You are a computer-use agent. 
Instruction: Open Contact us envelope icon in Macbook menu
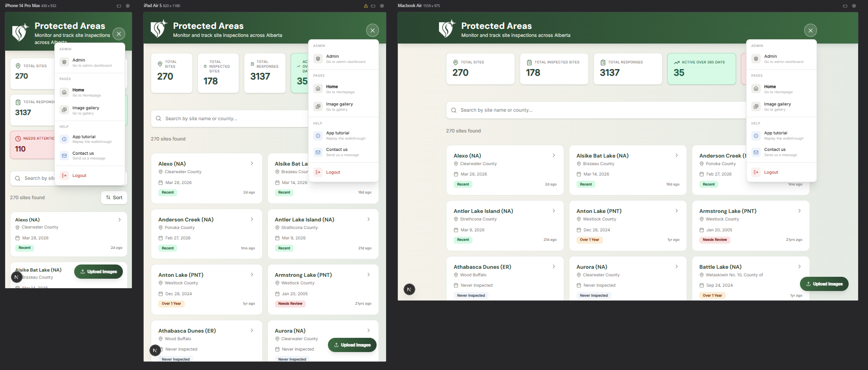point(756,151)
